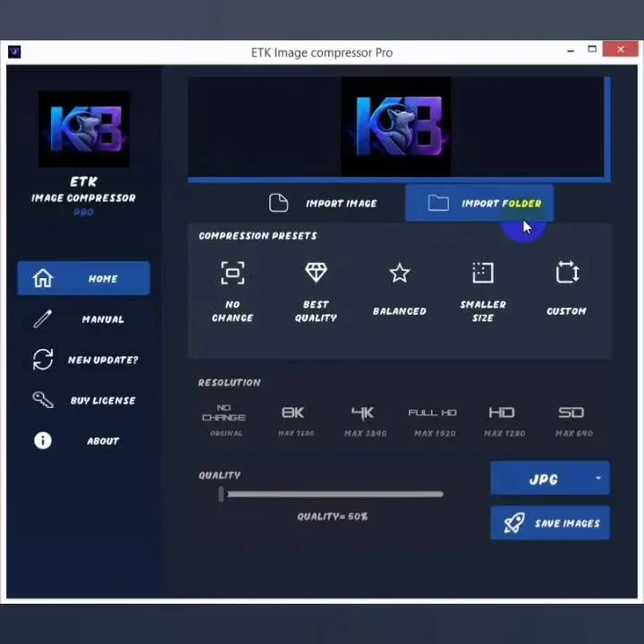Minimize the ETK Image compressor window
This screenshot has height=644, width=644.
tap(571, 50)
